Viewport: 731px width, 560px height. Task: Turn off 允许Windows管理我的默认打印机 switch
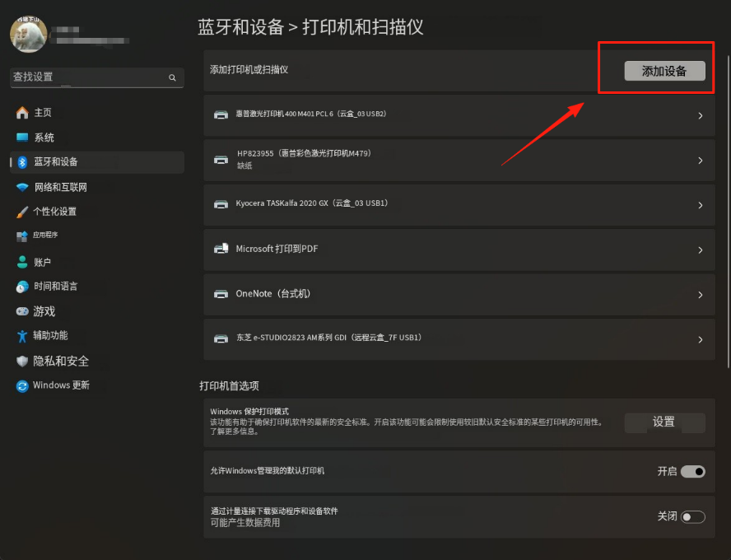click(x=693, y=471)
